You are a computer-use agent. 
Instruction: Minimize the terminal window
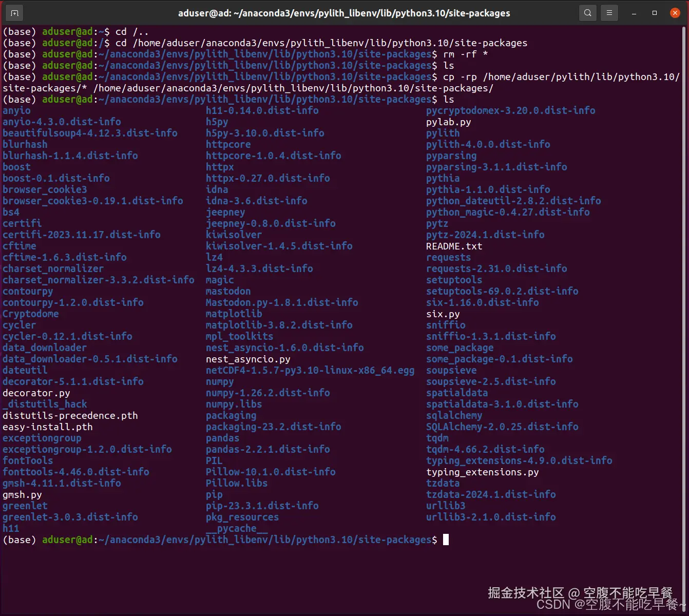tap(634, 13)
